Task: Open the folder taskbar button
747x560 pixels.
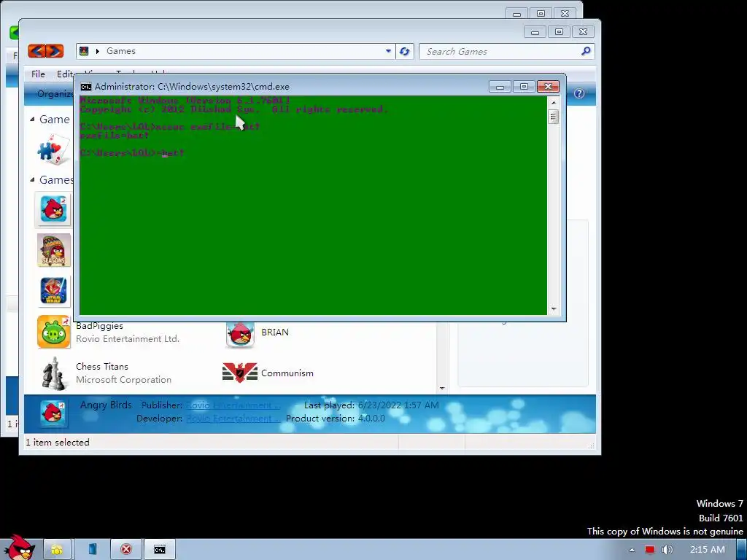Action: tap(57, 550)
